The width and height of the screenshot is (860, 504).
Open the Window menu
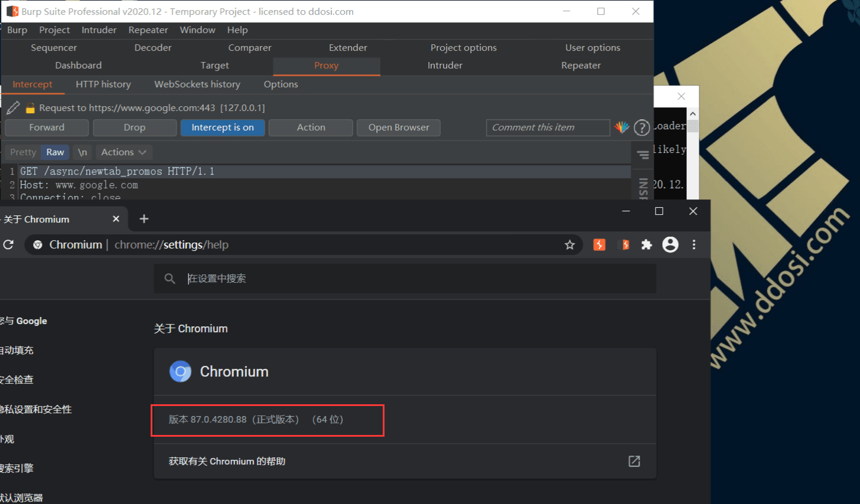(x=197, y=30)
